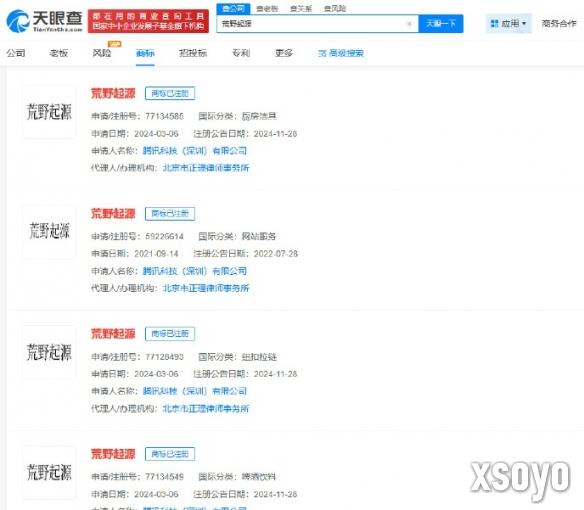Open agent 北京市正理律师事务所 in 网站服务 entry
This screenshot has height=510, width=584.
(206, 288)
